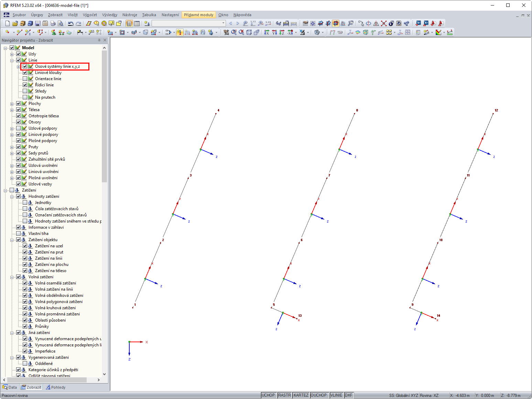
Task: Uncheck Osové systémy linie x,y,z checkbox
Action: [25, 66]
